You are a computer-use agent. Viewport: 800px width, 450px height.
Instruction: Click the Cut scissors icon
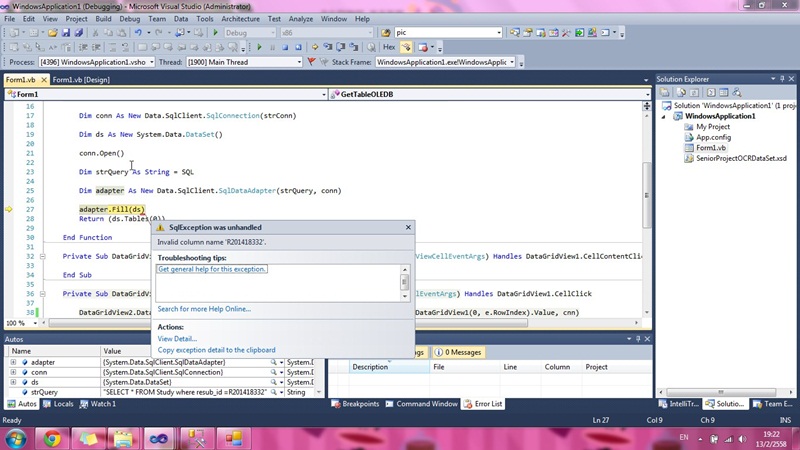click(x=94, y=33)
